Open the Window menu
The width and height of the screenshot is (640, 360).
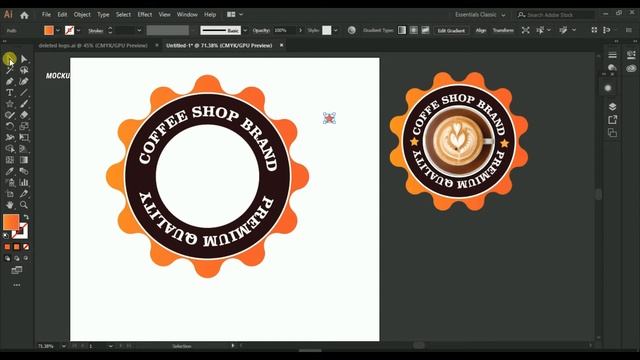[x=187, y=14]
